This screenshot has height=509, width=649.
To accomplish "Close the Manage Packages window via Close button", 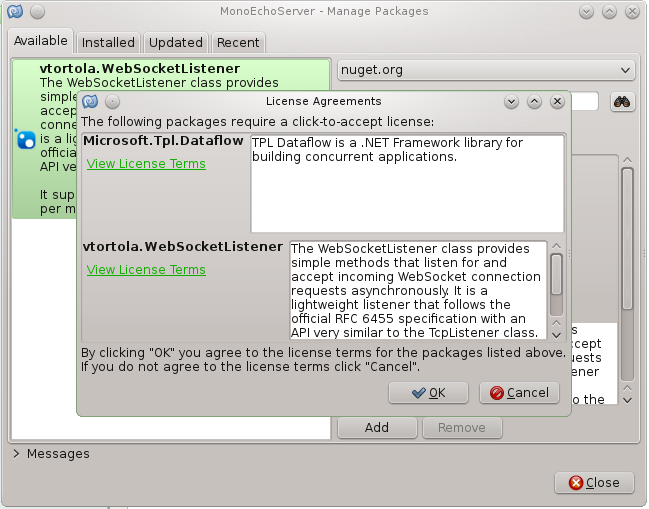I will [594, 483].
